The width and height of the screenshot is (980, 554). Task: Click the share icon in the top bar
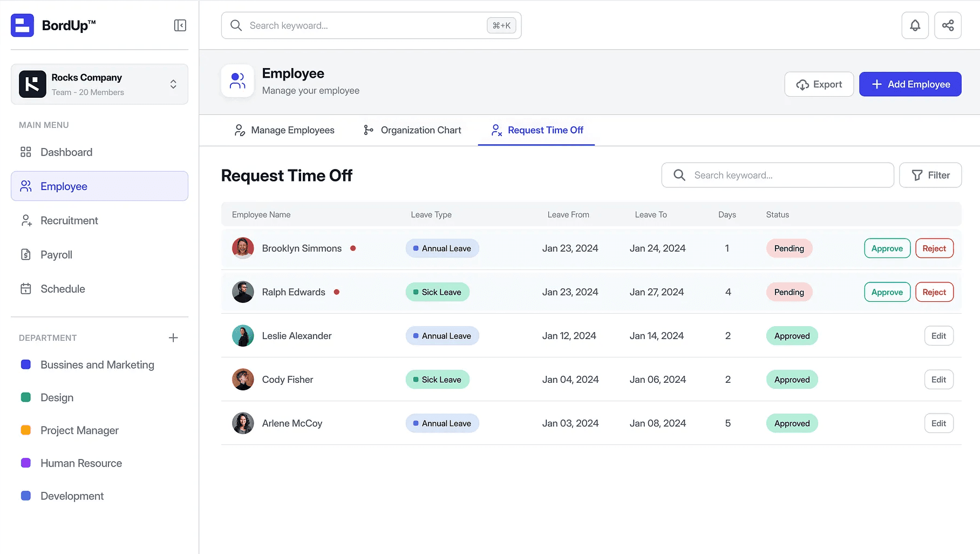tap(948, 25)
